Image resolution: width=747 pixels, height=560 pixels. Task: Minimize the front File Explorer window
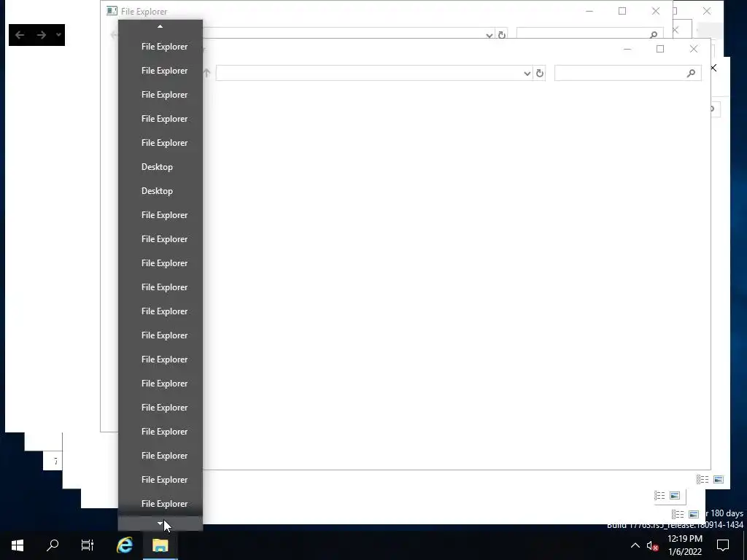click(627, 49)
